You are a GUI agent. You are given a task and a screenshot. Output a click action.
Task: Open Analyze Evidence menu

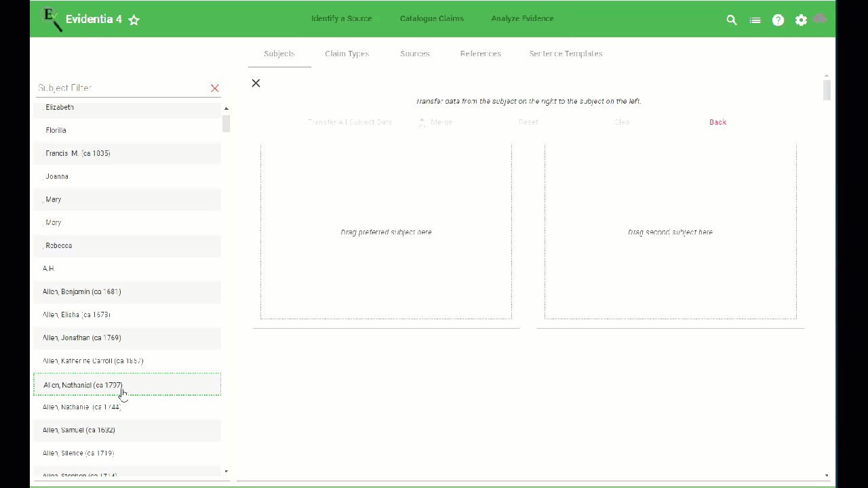tap(522, 18)
